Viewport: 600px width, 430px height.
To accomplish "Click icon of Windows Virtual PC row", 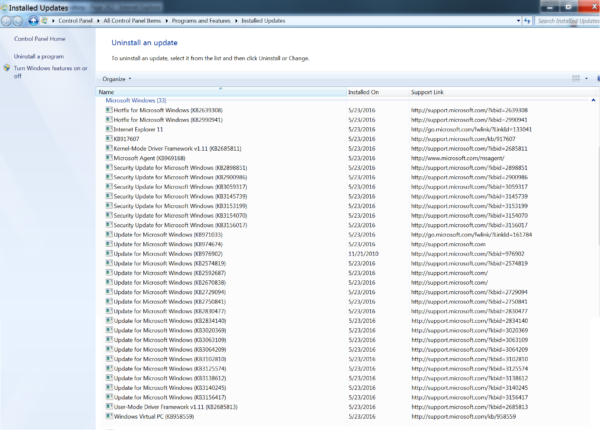I will [x=109, y=416].
